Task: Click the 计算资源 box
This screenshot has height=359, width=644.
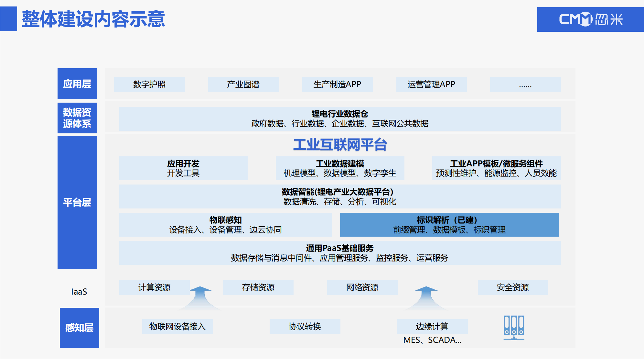Action: pos(154,287)
